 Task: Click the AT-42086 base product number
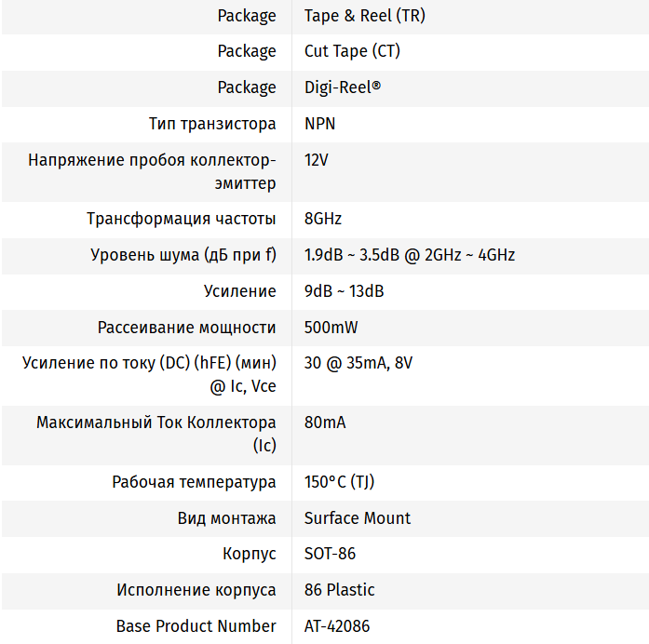pyautogui.click(x=337, y=626)
